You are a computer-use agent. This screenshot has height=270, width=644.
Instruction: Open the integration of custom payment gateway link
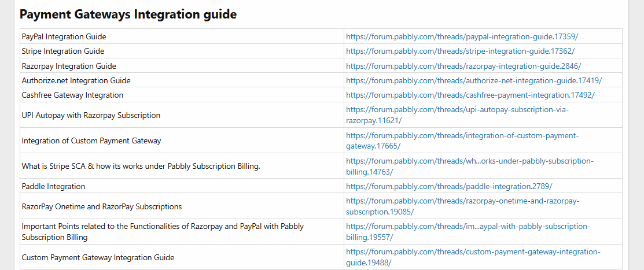462,140
